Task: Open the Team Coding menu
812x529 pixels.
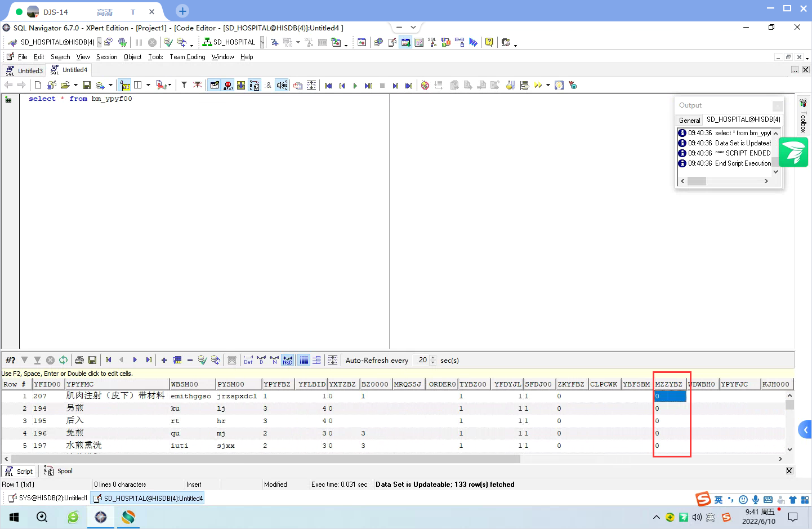Action: tap(187, 57)
